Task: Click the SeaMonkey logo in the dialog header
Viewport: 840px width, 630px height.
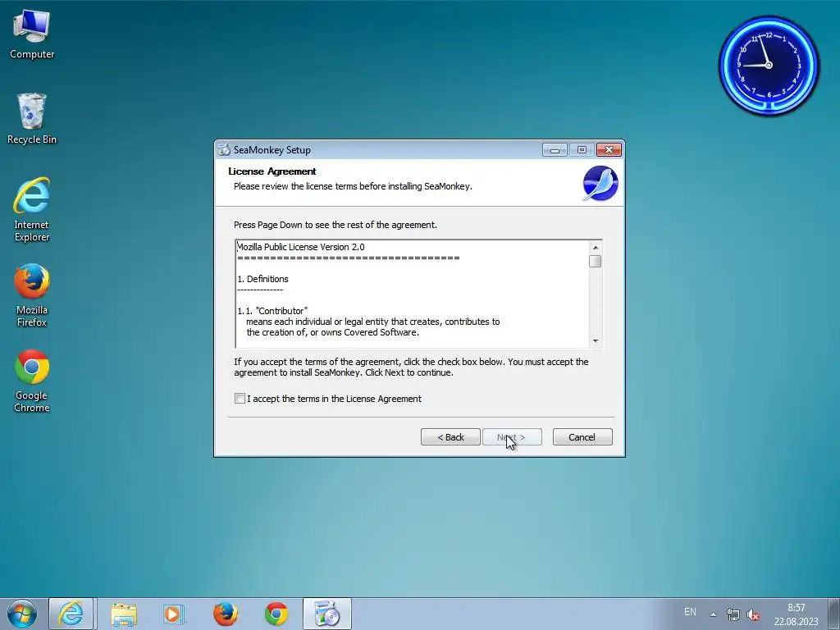Action: coord(600,183)
